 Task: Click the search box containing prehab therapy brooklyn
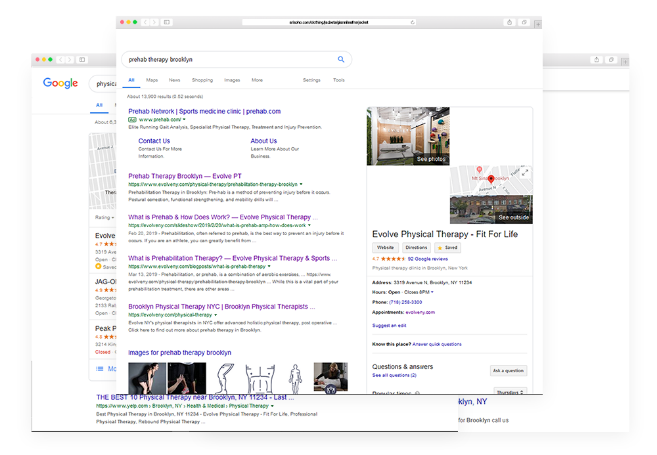237,59
